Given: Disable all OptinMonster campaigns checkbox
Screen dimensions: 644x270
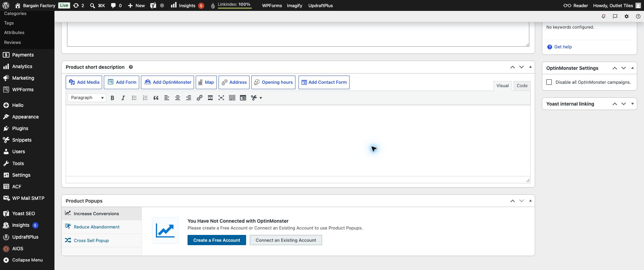Looking at the screenshot, I should 549,82.
